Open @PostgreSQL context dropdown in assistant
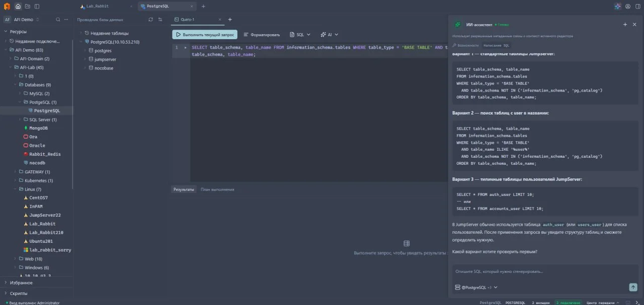644x305 pixels. 476,287
